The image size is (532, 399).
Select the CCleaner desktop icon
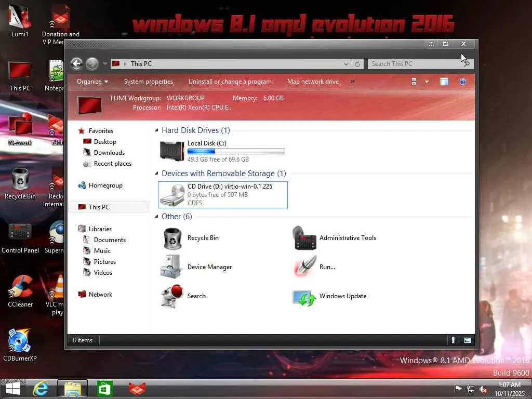point(20,292)
